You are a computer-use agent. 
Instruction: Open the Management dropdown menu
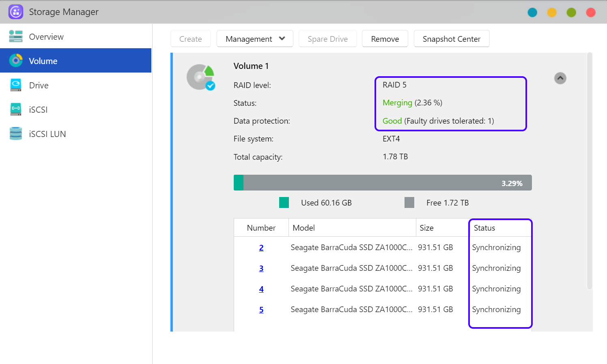(255, 39)
